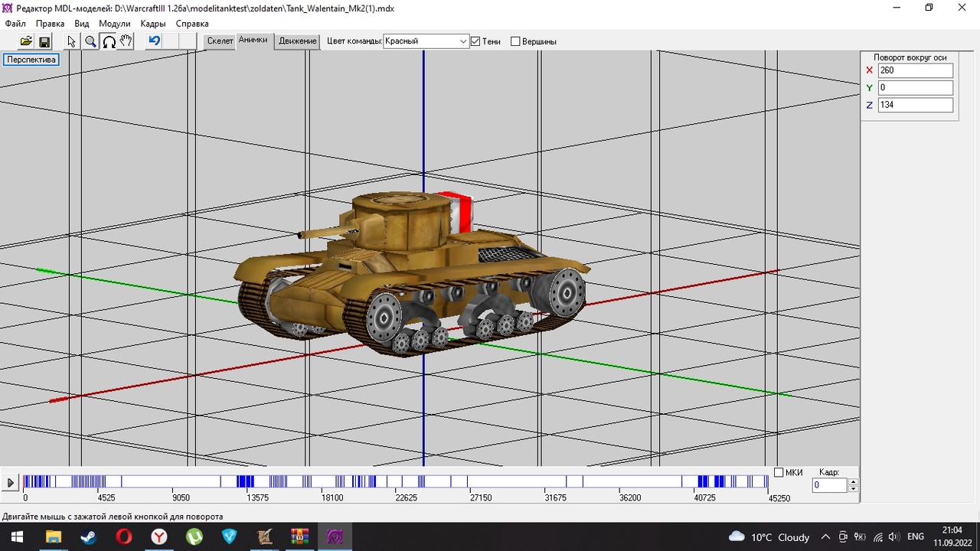Open the Кадры menu
980x551 pixels.
click(x=153, y=24)
